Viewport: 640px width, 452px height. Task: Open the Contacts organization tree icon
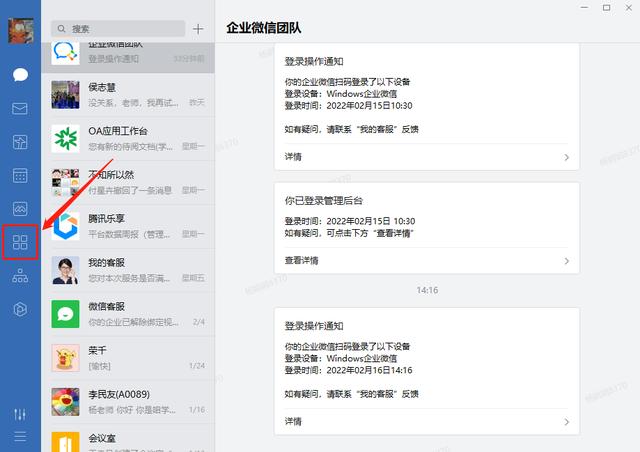coord(20,277)
